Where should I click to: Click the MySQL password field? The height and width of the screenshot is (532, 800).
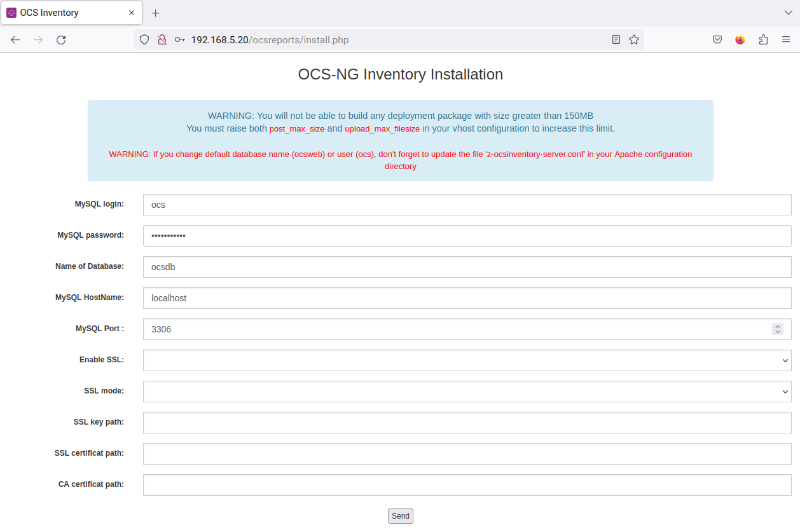point(467,236)
